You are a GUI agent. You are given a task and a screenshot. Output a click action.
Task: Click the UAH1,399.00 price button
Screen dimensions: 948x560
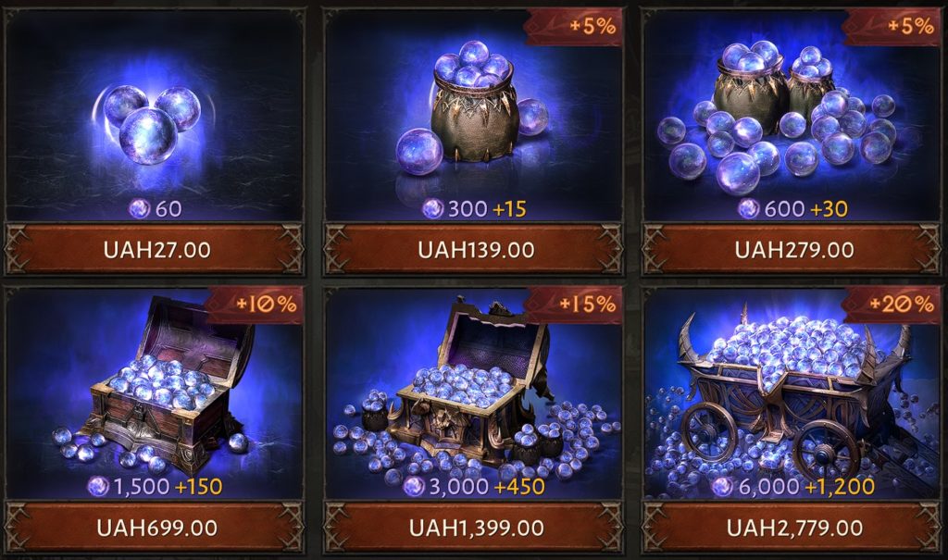[475, 528]
